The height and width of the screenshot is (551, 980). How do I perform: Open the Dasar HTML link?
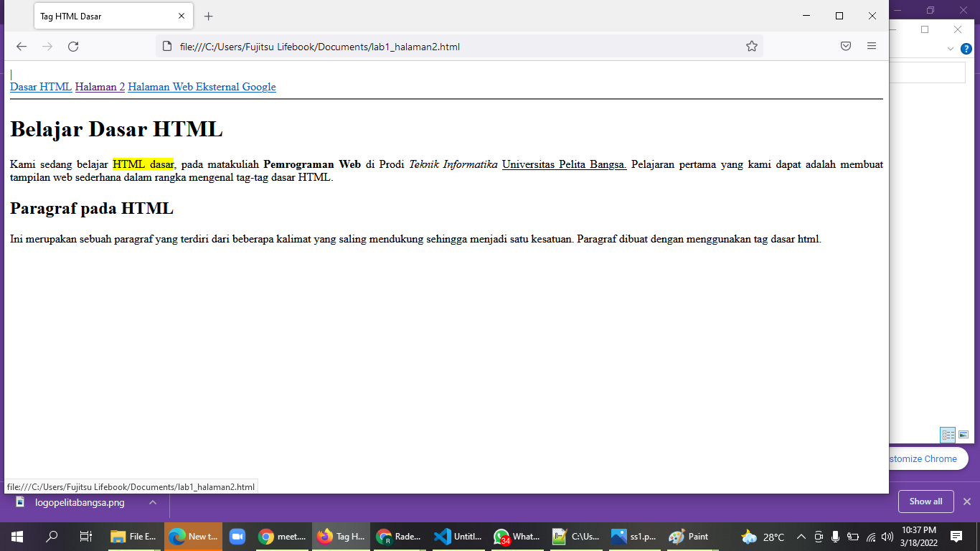coord(41,87)
